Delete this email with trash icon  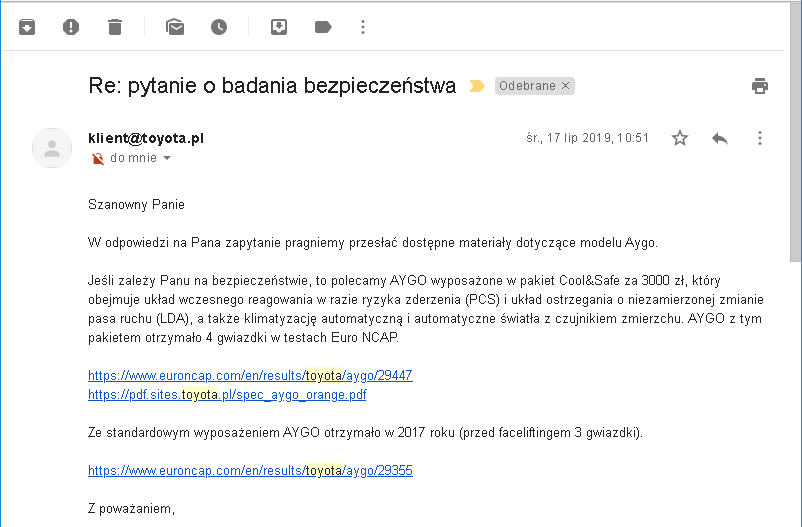115,27
